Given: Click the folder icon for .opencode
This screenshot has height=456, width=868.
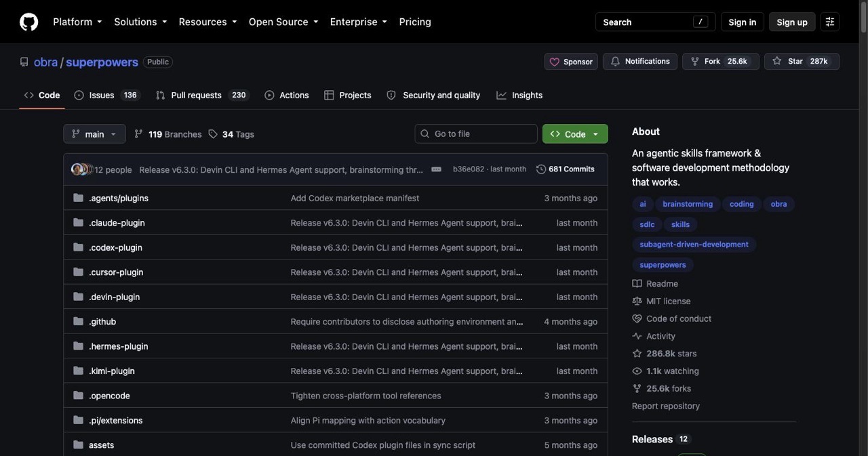Looking at the screenshot, I should coord(78,396).
